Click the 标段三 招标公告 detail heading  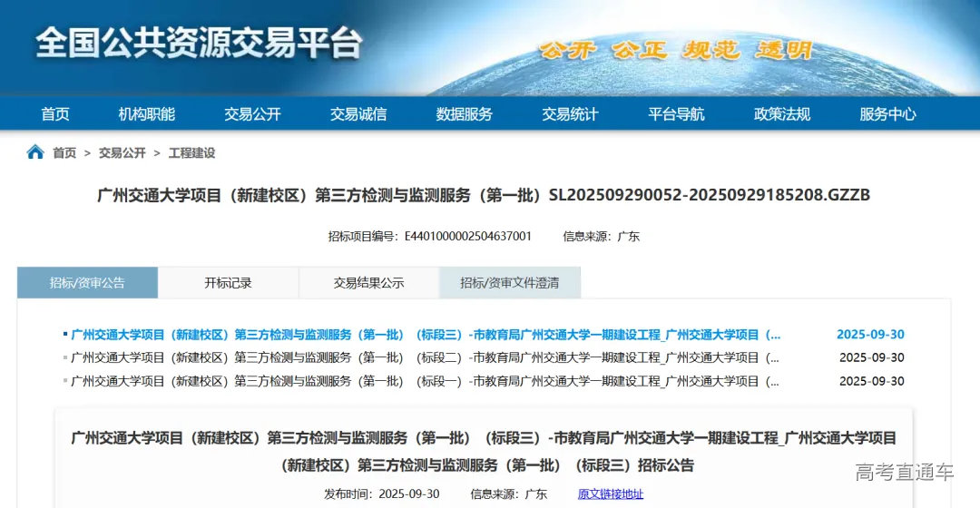coord(484,451)
